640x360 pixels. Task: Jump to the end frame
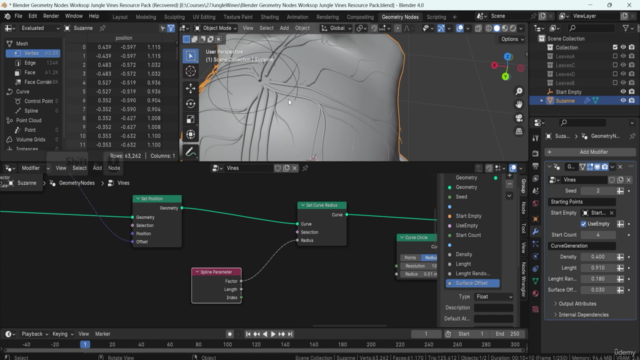[290, 334]
